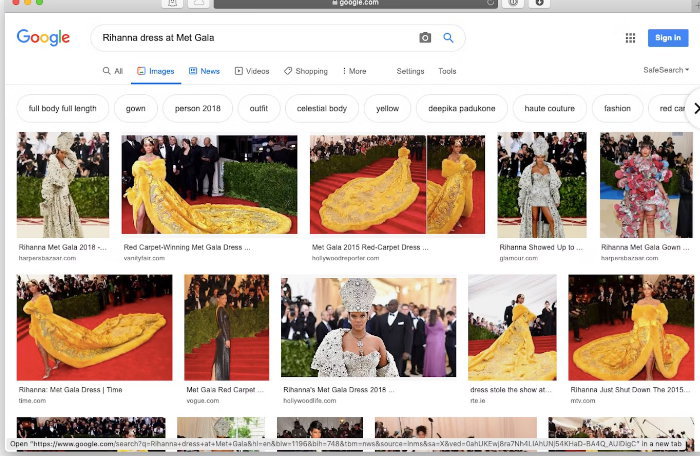Click 'Rihanna Showed Up to ...' caption
The image size is (700, 456).
pos(541,247)
